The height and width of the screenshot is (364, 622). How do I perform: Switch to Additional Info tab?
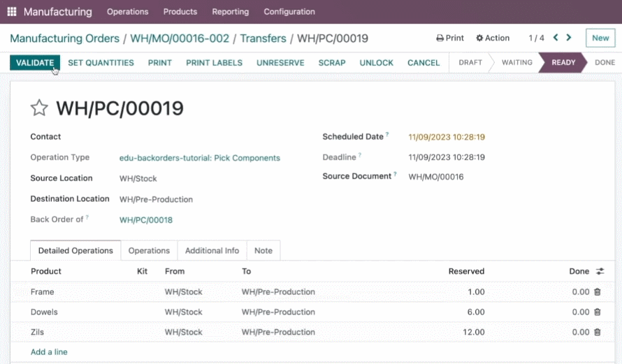212,251
